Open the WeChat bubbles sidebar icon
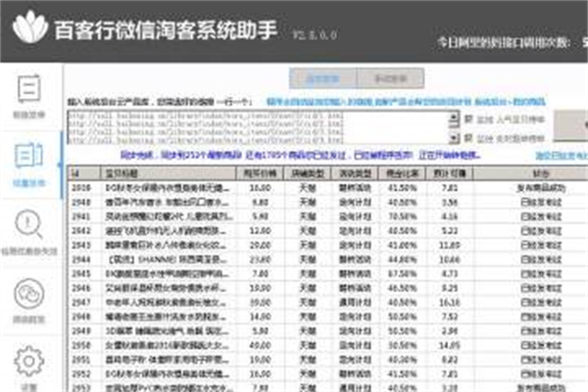Screen dimensions: 588x392 (28, 293)
